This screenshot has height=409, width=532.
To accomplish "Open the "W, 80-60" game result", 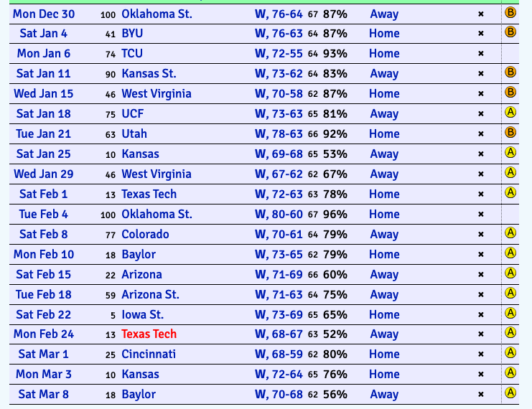I will [x=279, y=215].
